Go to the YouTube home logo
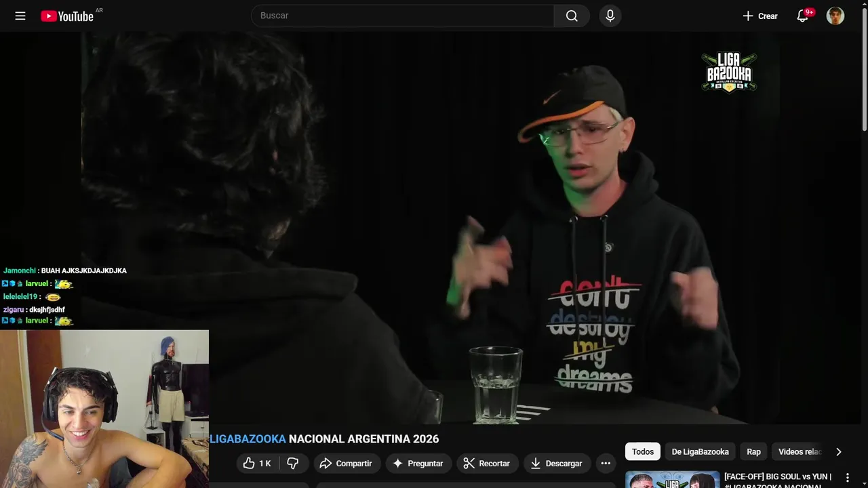The height and width of the screenshot is (488, 868). tap(67, 16)
